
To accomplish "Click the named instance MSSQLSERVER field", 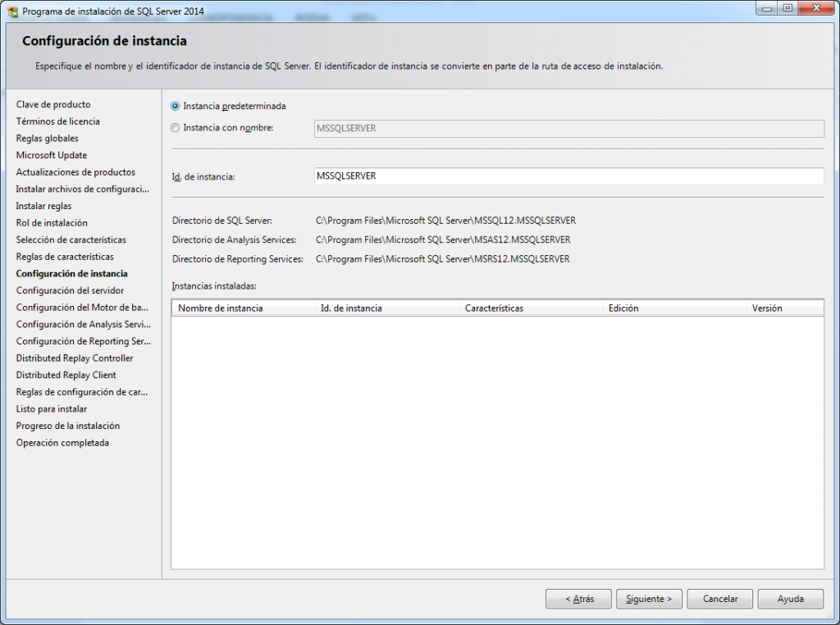I will click(569, 129).
